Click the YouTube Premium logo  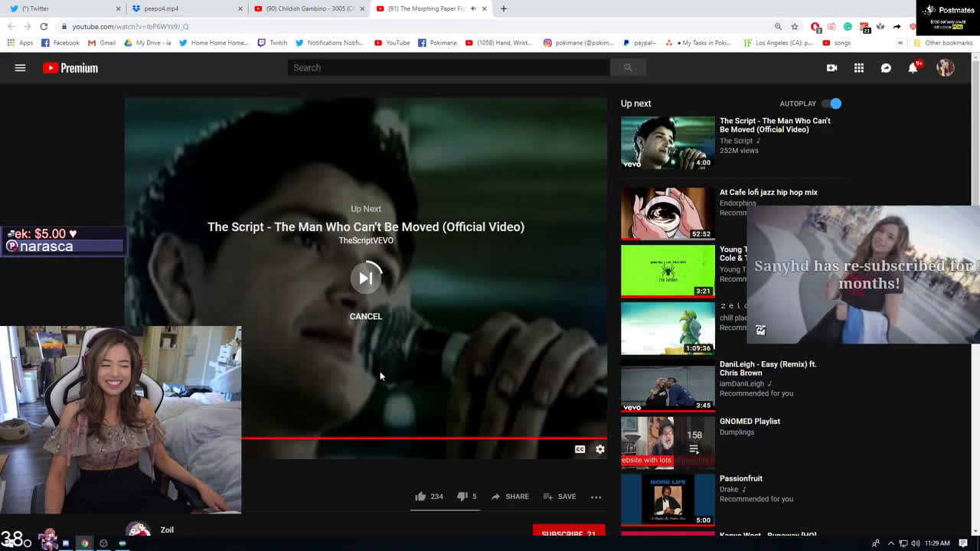pos(70,68)
